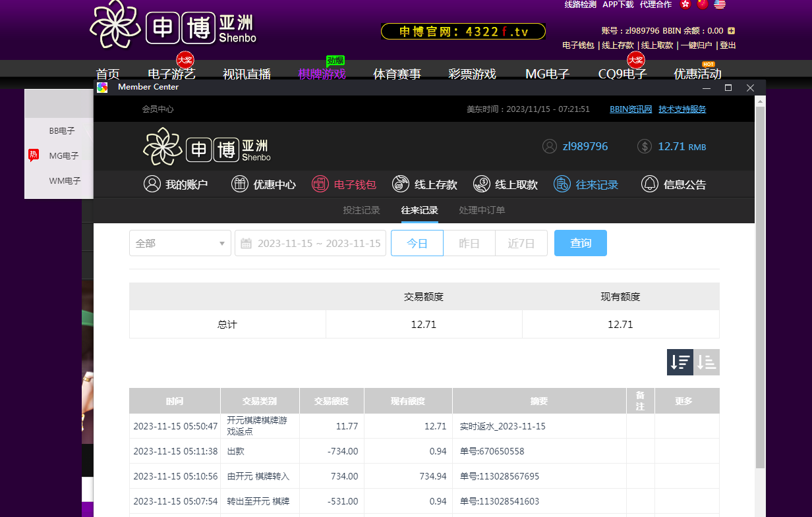
Task: Click the blue 查询 search button
Action: click(x=581, y=243)
